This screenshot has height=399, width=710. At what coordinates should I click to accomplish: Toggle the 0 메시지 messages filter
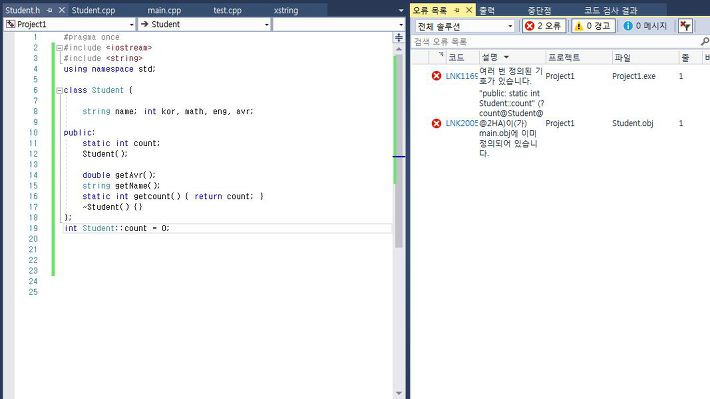645,26
